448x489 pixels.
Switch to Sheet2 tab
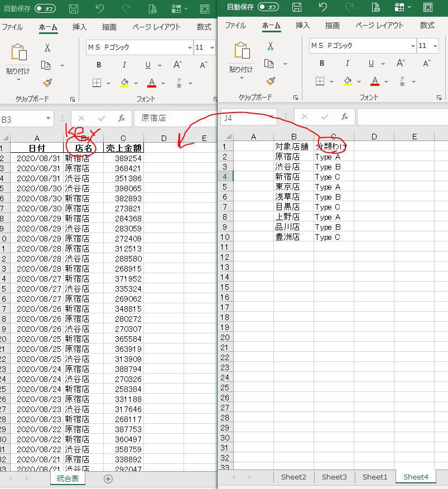[x=293, y=477]
